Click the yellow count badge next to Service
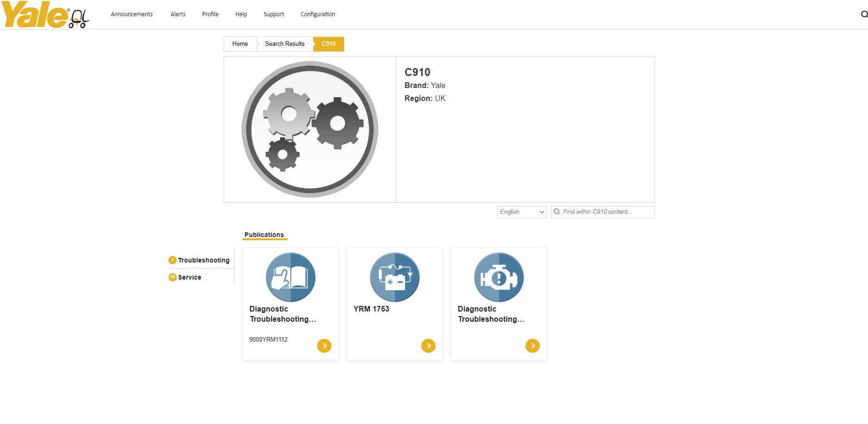868x424 pixels. [172, 277]
